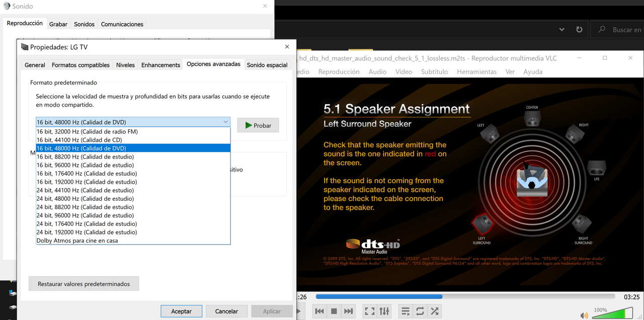The height and width of the screenshot is (320, 644).
Task: Toggle VLC random shuffle icon
Action: pyautogui.click(x=435, y=311)
